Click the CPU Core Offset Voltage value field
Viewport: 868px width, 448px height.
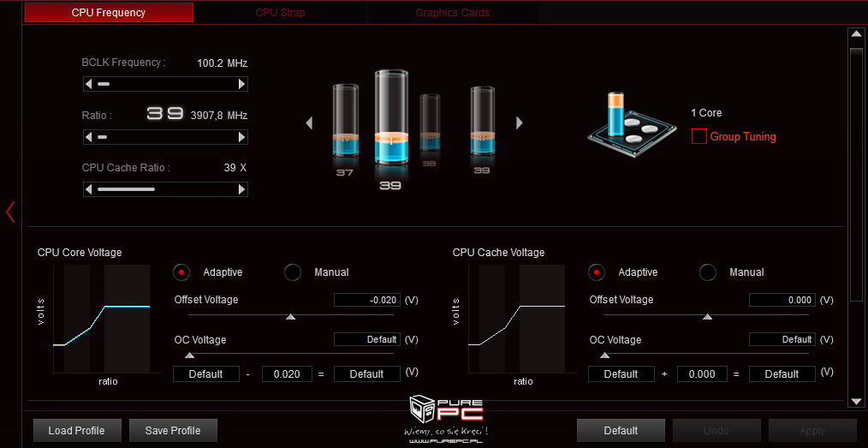366,300
